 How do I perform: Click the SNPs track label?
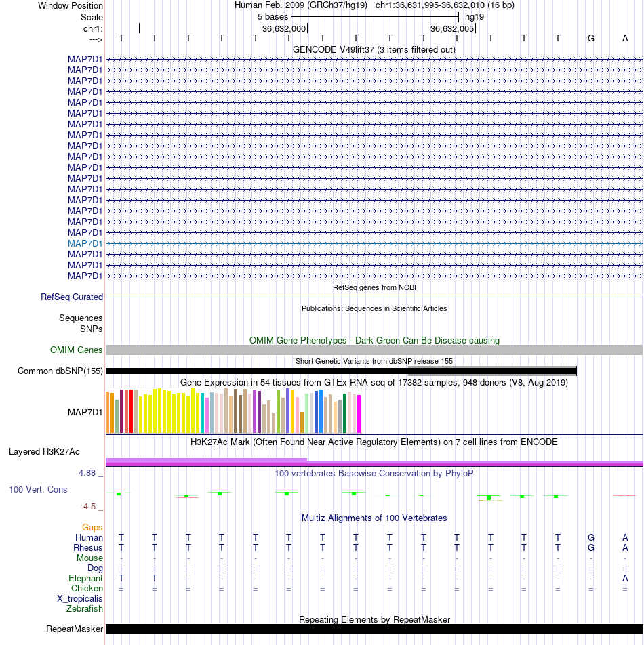(92, 329)
